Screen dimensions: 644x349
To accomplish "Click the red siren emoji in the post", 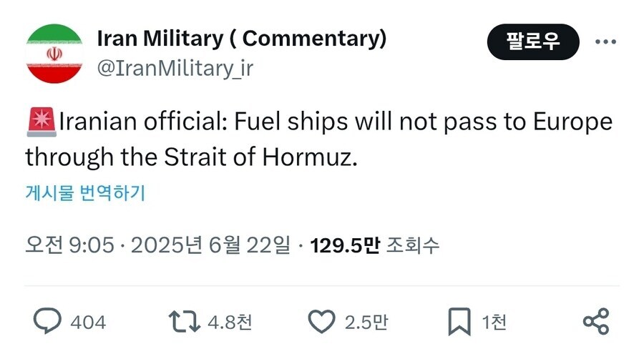I will click(42, 122).
